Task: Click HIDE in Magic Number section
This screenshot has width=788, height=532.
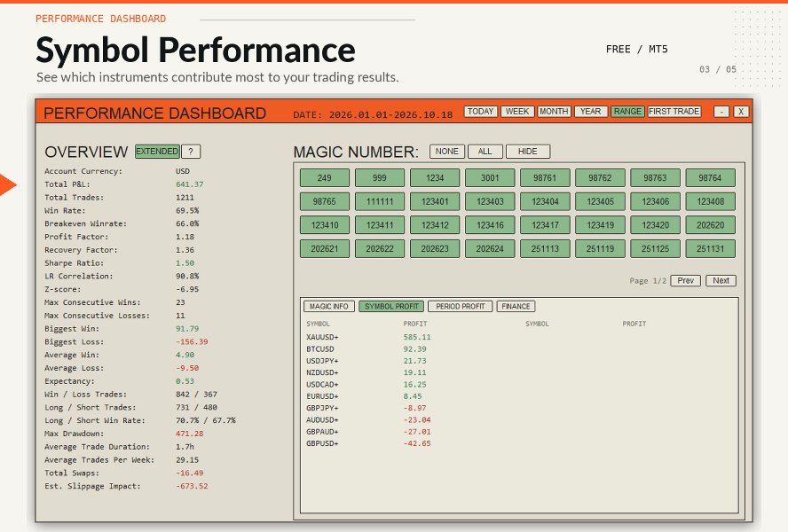Action: click(528, 152)
